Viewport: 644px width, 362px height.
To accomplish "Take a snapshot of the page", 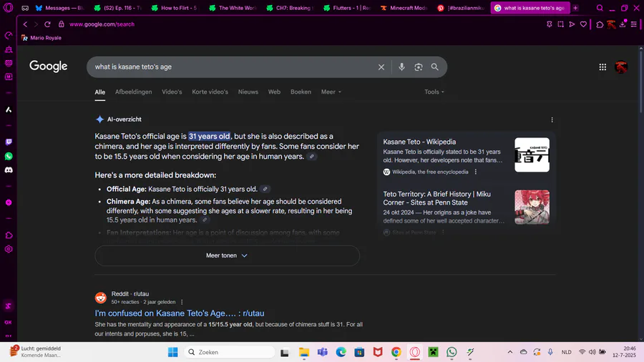I will pyautogui.click(x=560, y=24).
